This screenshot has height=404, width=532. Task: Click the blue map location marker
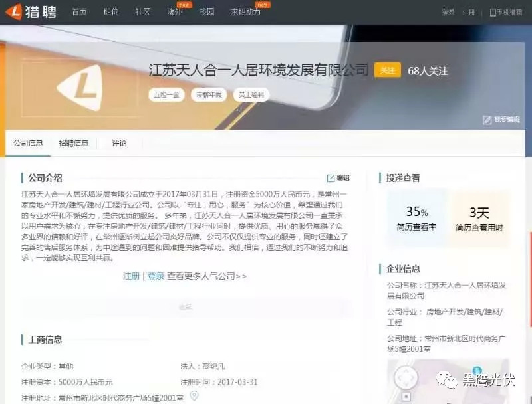coord(477,371)
